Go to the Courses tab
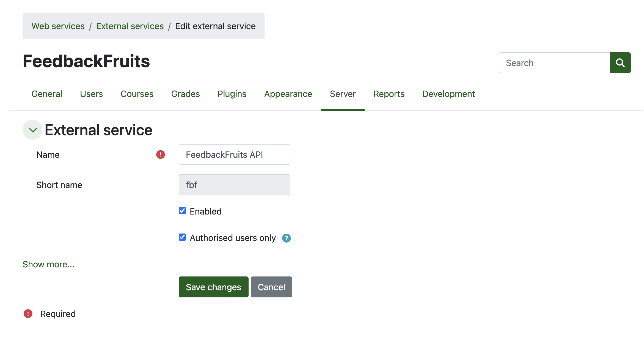Image resolution: width=644 pixels, height=342 pixels. pyautogui.click(x=137, y=94)
